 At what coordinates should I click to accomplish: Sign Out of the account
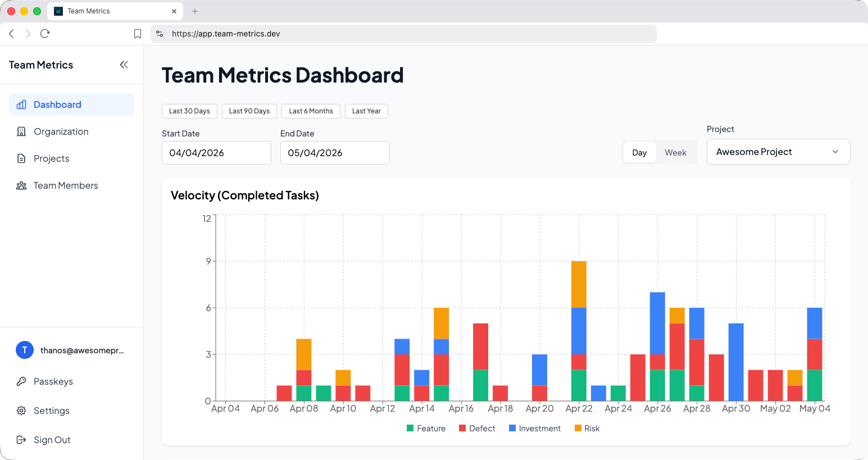coord(71,440)
